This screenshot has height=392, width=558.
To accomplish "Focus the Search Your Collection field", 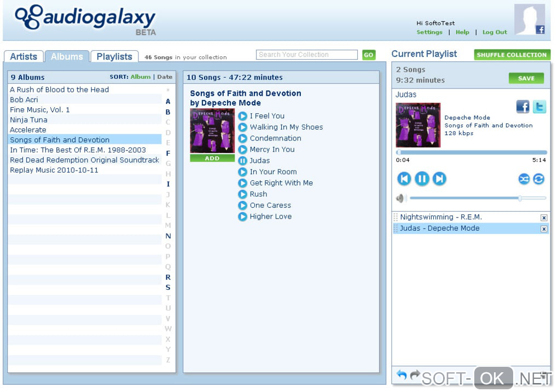I will 306,55.
